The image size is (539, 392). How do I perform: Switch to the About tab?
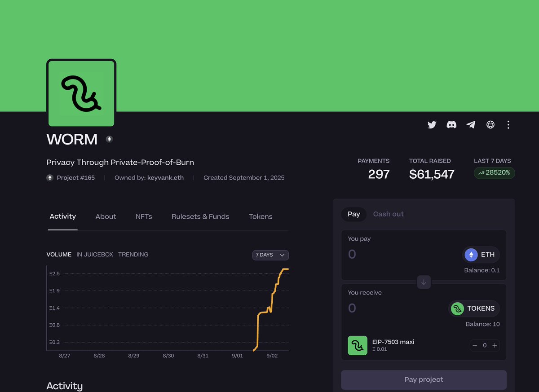click(x=106, y=216)
